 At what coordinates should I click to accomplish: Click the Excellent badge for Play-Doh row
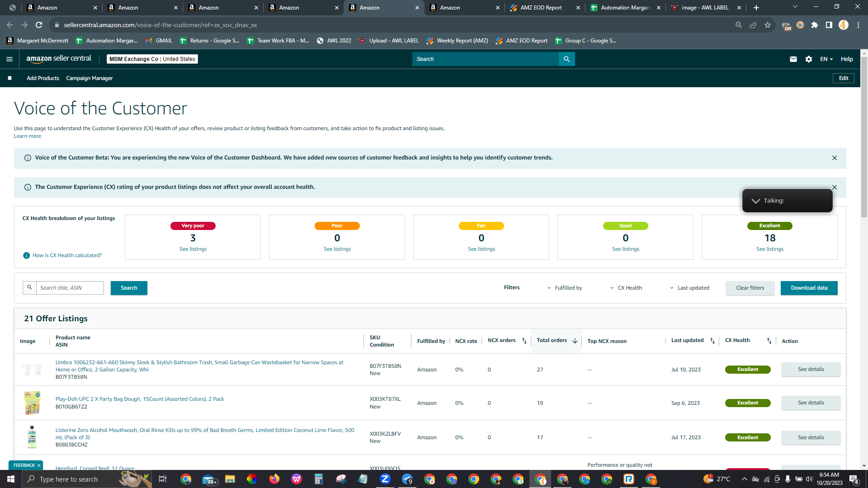pyautogui.click(x=748, y=403)
